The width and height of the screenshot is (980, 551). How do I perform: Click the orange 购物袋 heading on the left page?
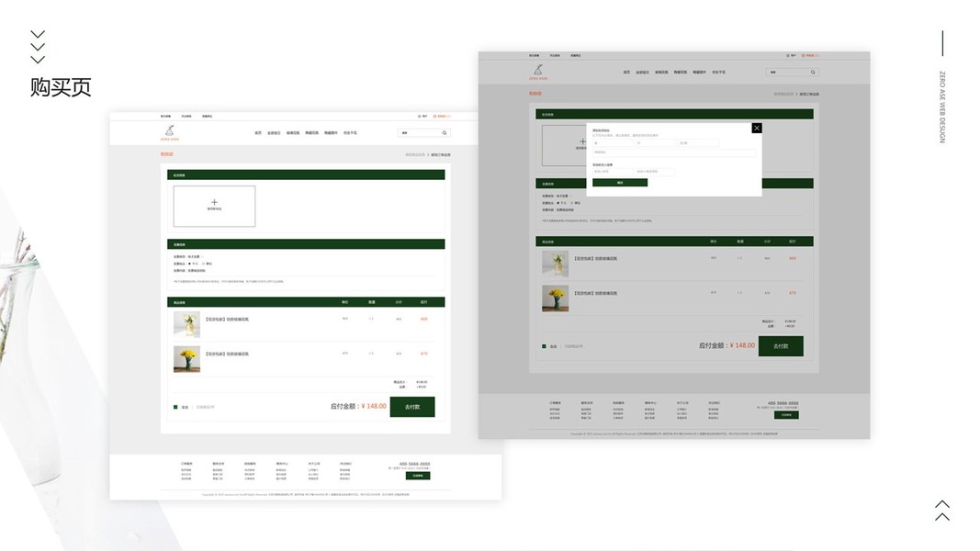pyautogui.click(x=167, y=153)
